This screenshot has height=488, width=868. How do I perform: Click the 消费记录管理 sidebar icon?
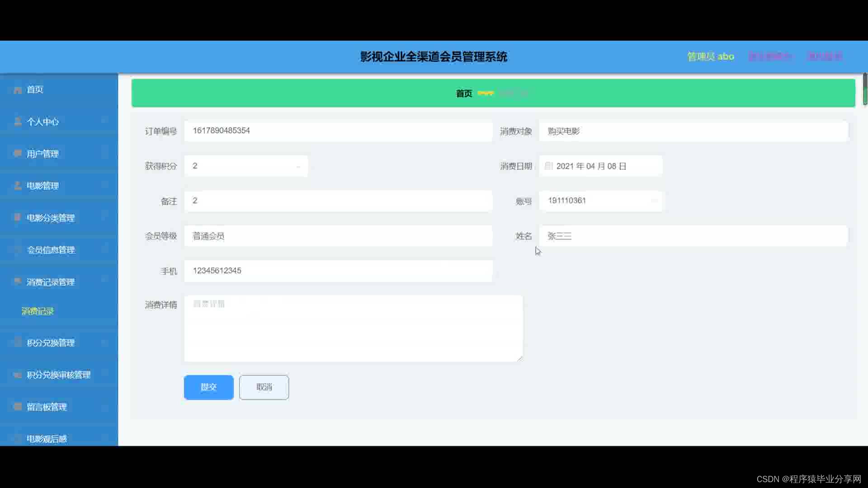click(18, 282)
